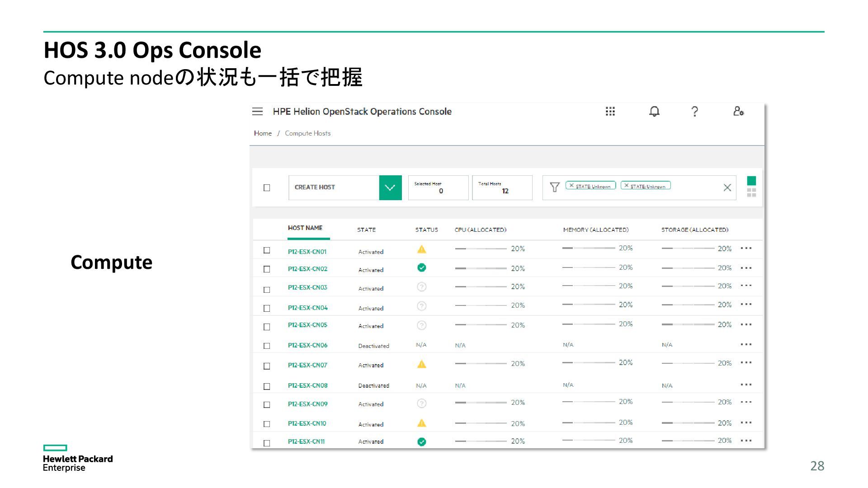Expand the CREATE HOST dropdown arrow

click(390, 188)
